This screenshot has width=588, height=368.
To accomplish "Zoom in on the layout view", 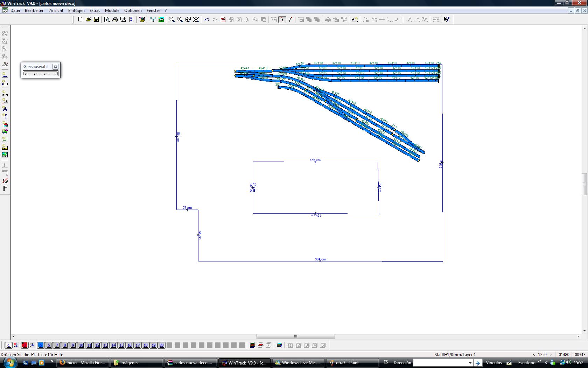I will (x=180, y=20).
